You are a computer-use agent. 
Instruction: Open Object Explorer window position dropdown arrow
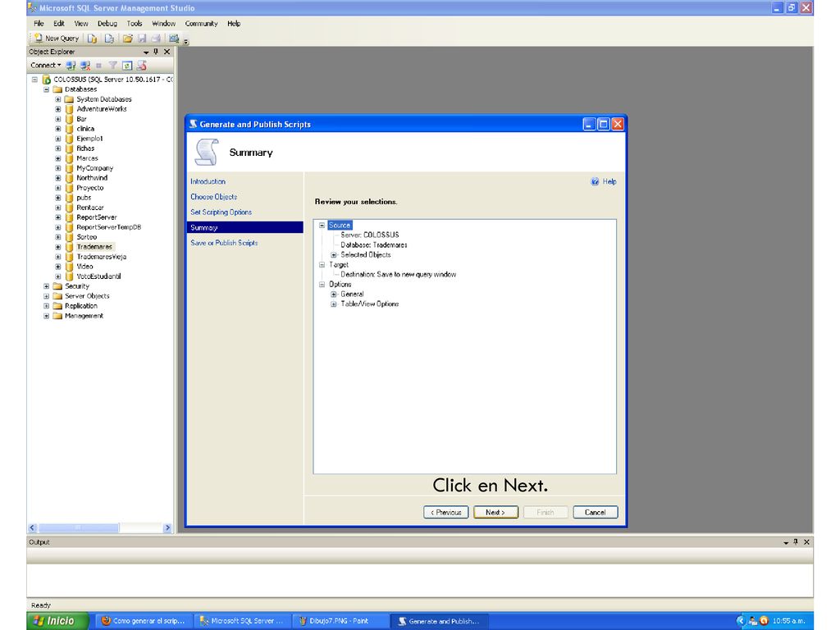click(x=146, y=52)
